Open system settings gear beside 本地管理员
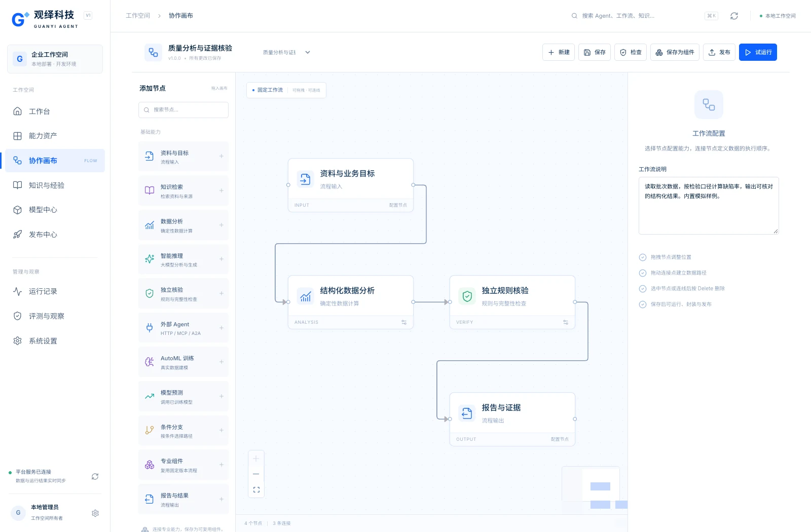This screenshot has height=532, width=811. (x=95, y=513)
